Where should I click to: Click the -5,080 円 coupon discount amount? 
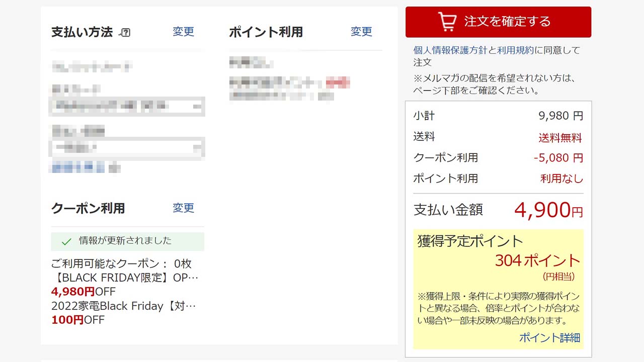pyautogui.click(x=558, y=158)
